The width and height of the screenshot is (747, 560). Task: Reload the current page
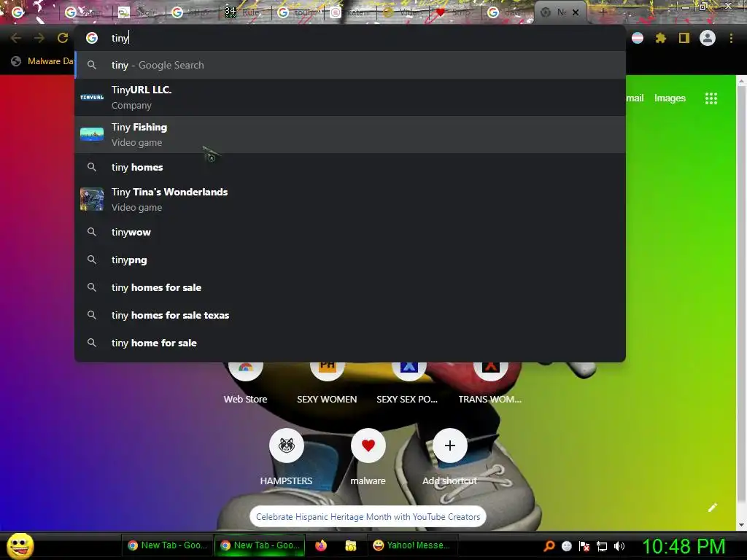tap(63, 38)
